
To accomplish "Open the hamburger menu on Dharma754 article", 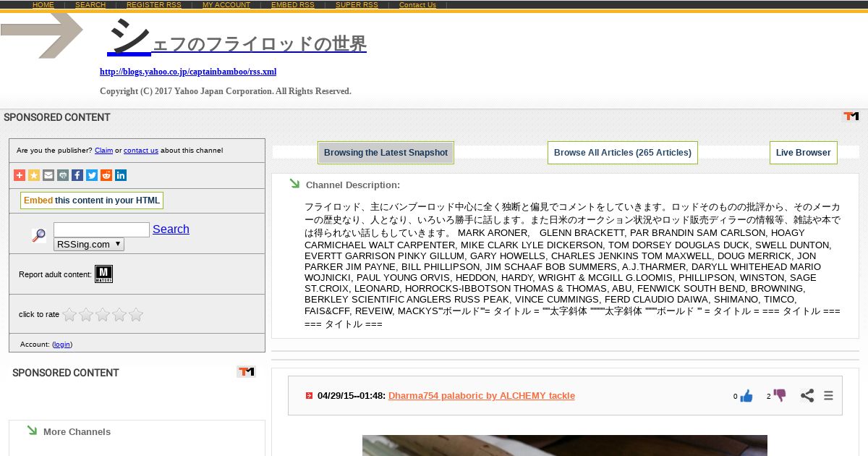I will point(829,396).
